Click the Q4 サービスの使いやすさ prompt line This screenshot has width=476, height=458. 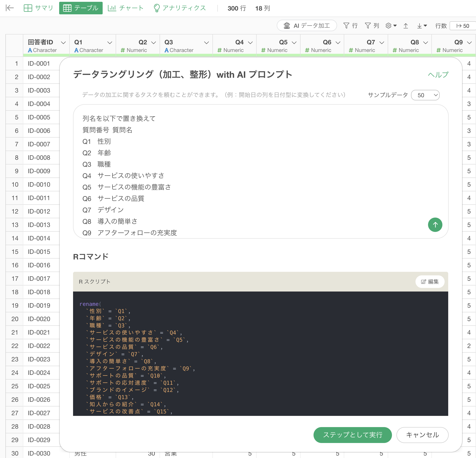pos(123,176)
